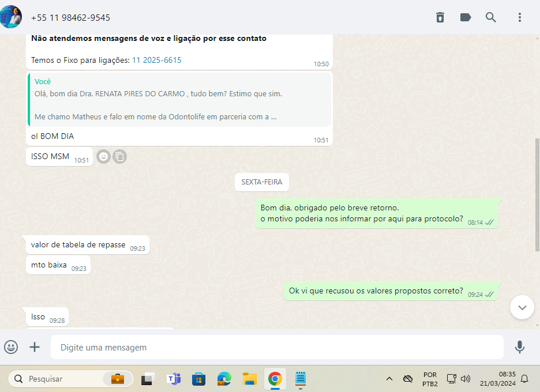Viewport: 540px width, 392px height.
Task: Toggle the volume speaker icon in tray
Action: tap(466, 379)
